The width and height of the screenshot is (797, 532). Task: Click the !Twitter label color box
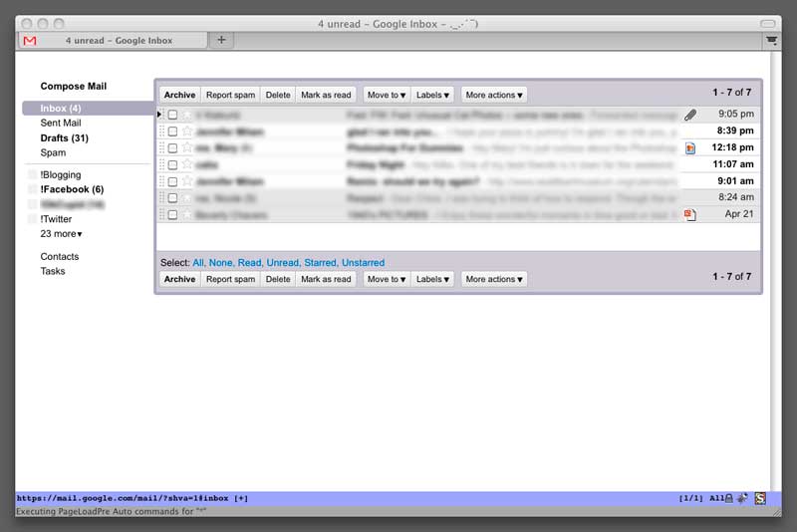pyautogui.click(x=32, y=219)
